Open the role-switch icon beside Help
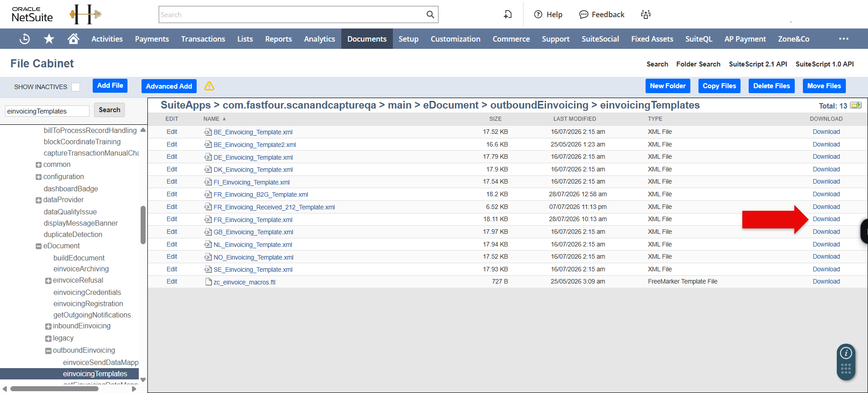Viewport: 868px width, 393px height. pos(508,14)
